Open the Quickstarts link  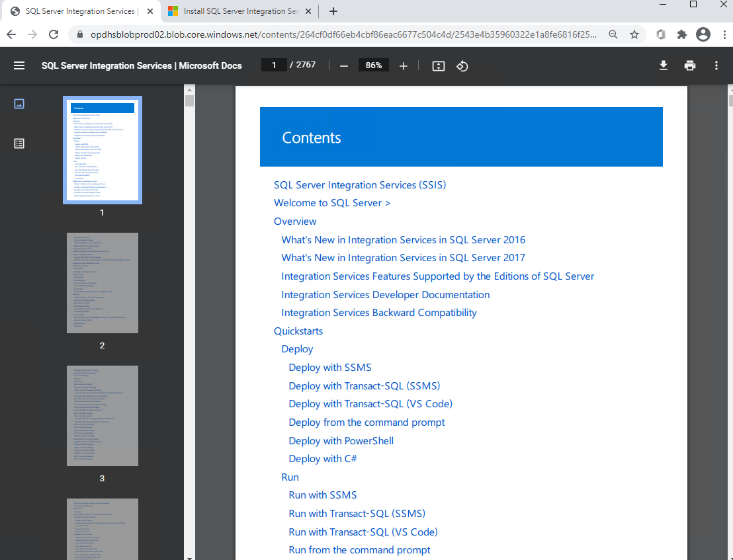tap(298, 331)
